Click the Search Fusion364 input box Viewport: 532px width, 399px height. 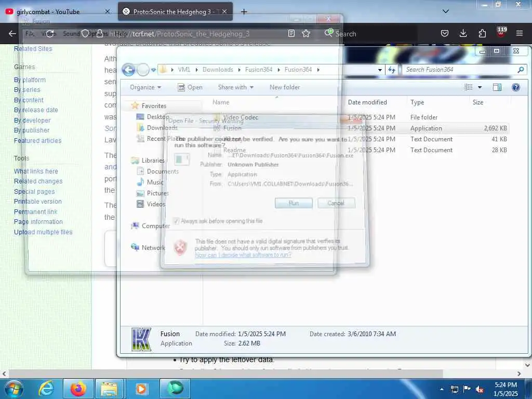point(460,70)
